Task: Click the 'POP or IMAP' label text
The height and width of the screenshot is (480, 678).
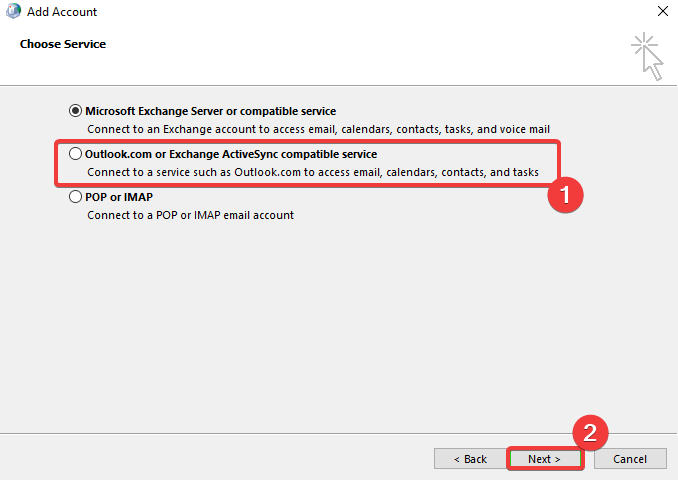Action: coord(119,197)
